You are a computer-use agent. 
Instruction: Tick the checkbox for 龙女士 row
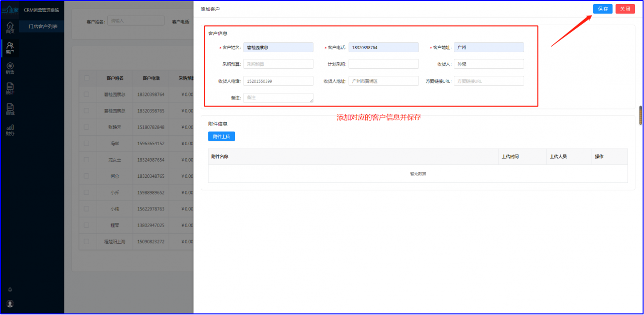[87, 160]
